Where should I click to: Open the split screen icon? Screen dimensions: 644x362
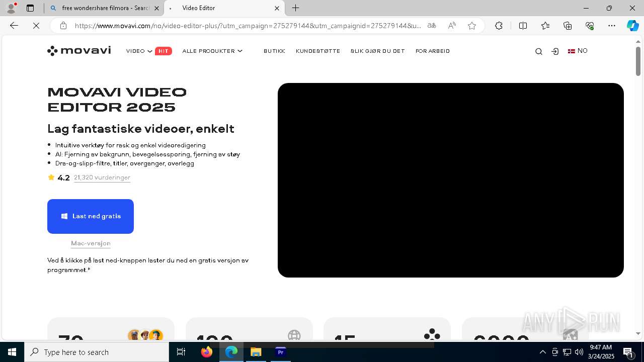(523, 26)
